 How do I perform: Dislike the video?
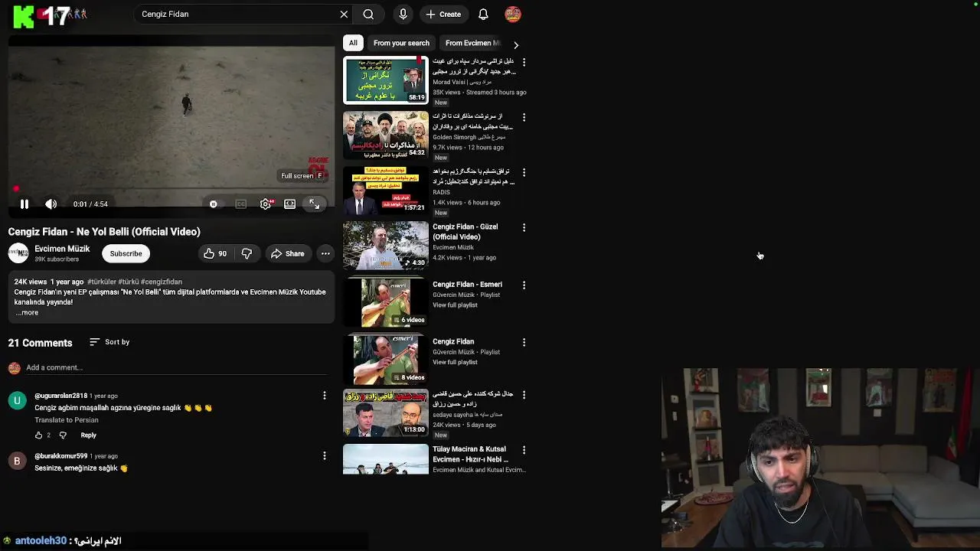[247, 253]
